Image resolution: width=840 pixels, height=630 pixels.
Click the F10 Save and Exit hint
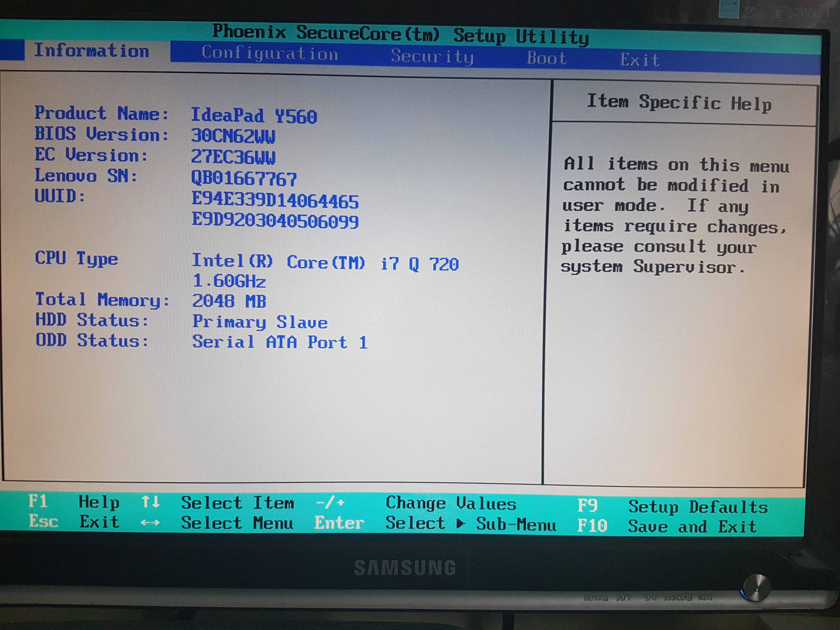tap(667, 526)
